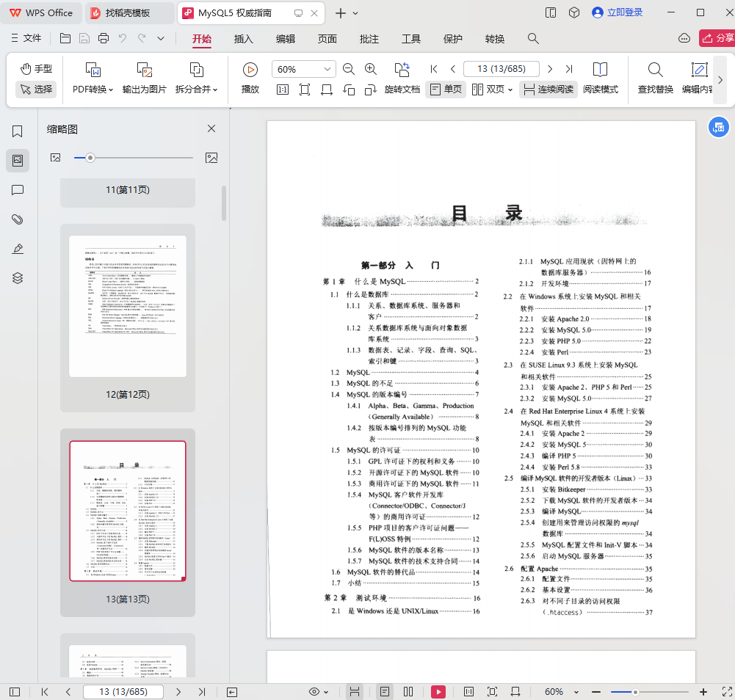Enable the Select tool mode
Screen dimensions: 735x700
[x=36, y=90]
